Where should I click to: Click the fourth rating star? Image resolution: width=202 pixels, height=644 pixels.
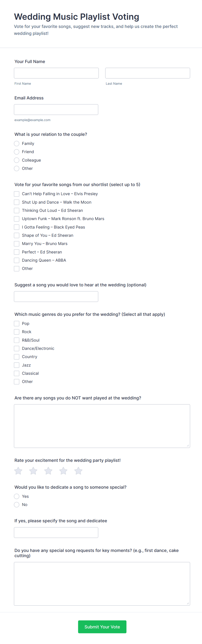(x=63, y=471)
